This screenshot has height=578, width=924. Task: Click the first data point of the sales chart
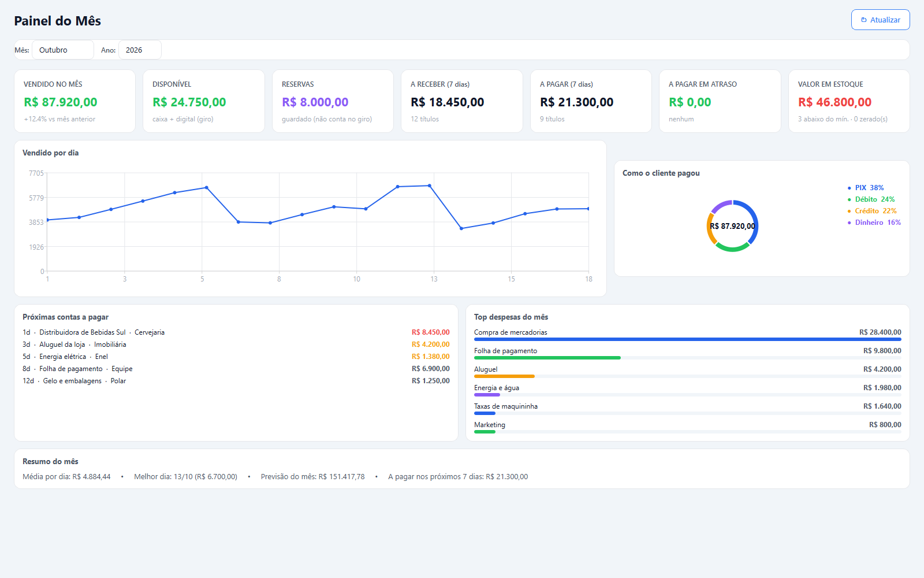point(47,220)
